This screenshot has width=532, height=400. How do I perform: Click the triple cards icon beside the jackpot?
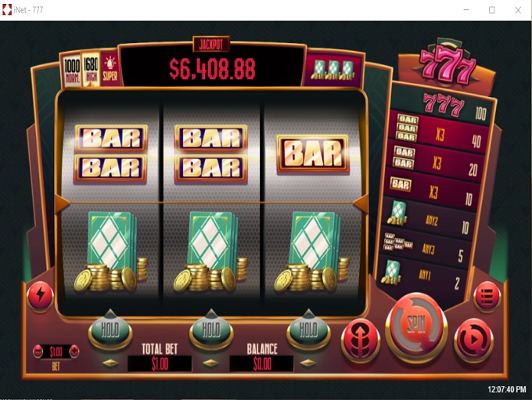pyautogui.click(x=333, y=70)
